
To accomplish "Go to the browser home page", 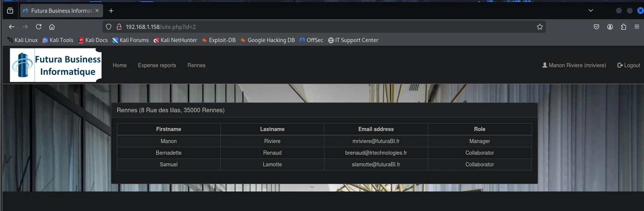I will coord(52,27).
